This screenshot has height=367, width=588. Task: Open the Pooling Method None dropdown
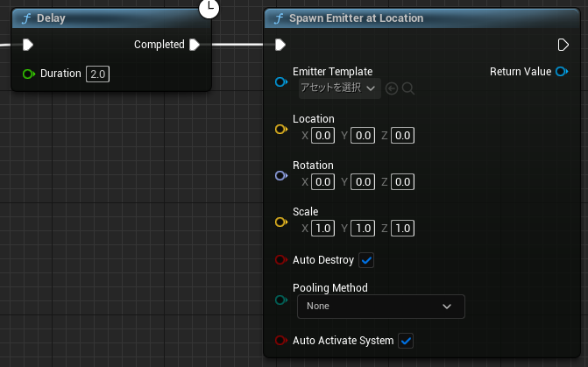pyautogui.click(x=381, y=307)
